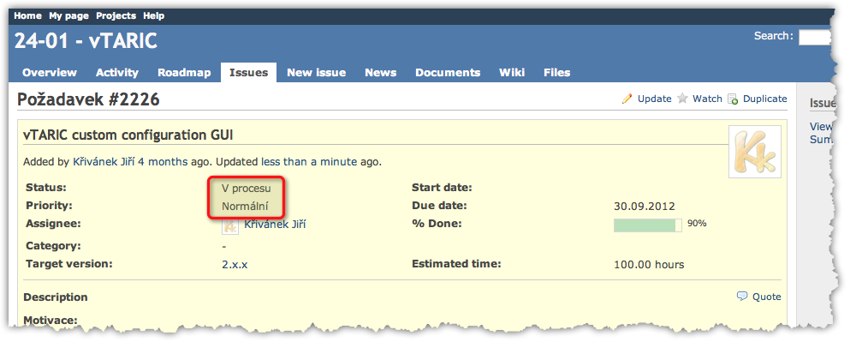The height and width of the screenshot is (348, 868).
Task: Click the large author avatar thumbnail
Action: 754,151
